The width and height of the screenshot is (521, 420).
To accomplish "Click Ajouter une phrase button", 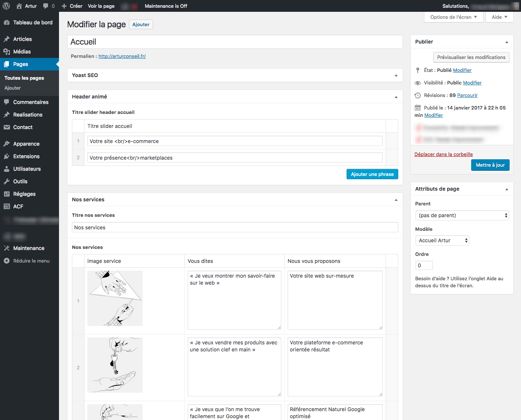I will tap(372, 174).
